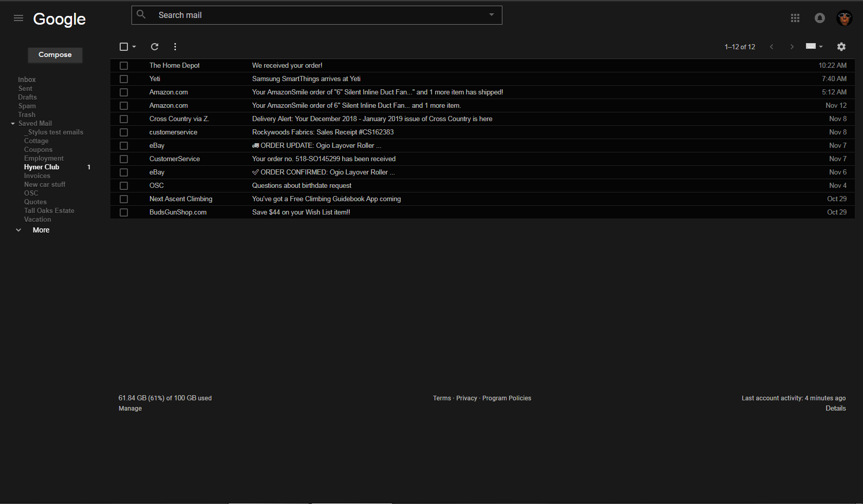The width and height of the screenshot is (863, 504).
Task: Open the Spam folder
Action: (27, 106)
